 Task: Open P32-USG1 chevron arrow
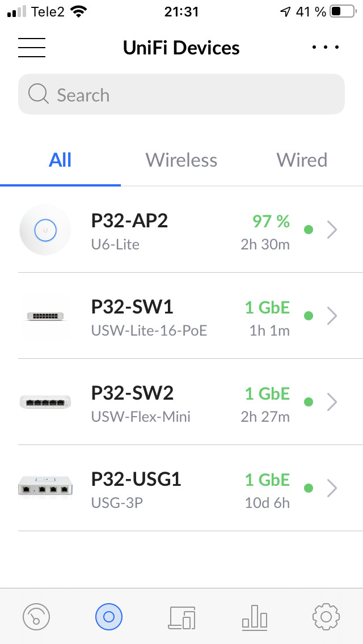coord(332,488)
